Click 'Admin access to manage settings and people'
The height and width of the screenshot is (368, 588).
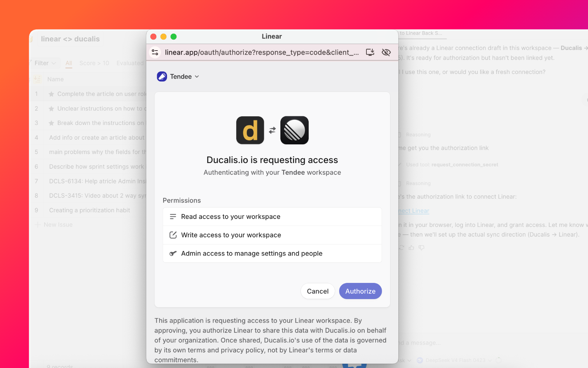(x=252, y=253)
